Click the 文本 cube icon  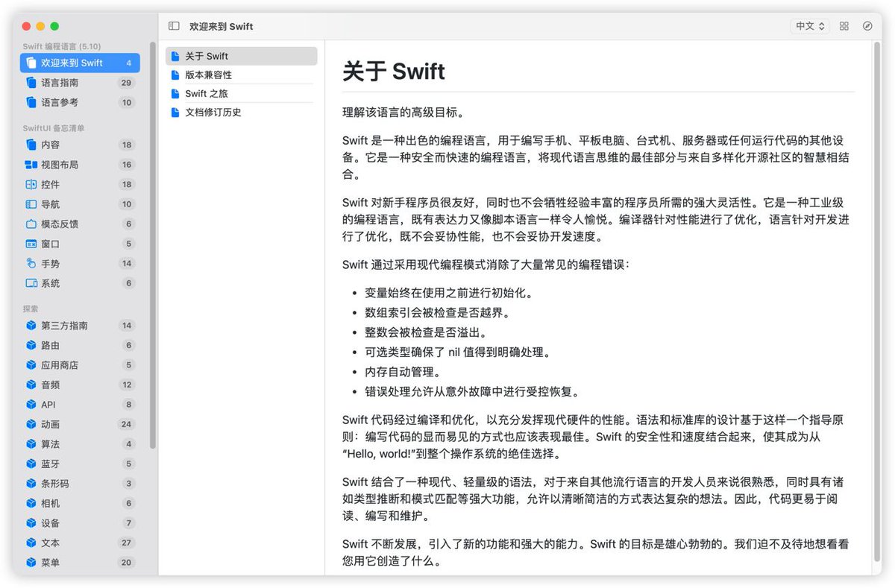tap(31, 543)
